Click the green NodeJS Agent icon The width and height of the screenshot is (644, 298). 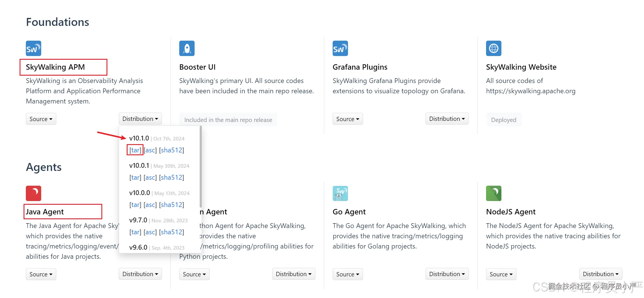(x=494, y=193)
